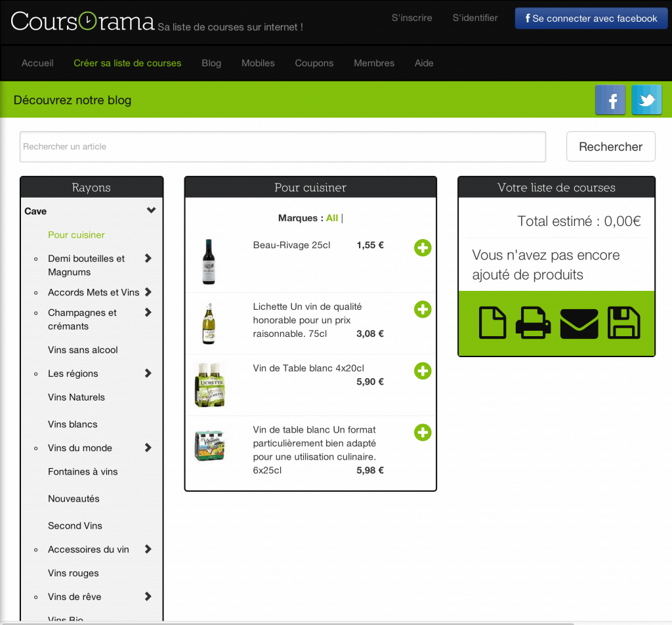Click the Coursorama logo
Viewport: 672px width, 625px height.
pyautogui.click(x=82, y=22)
